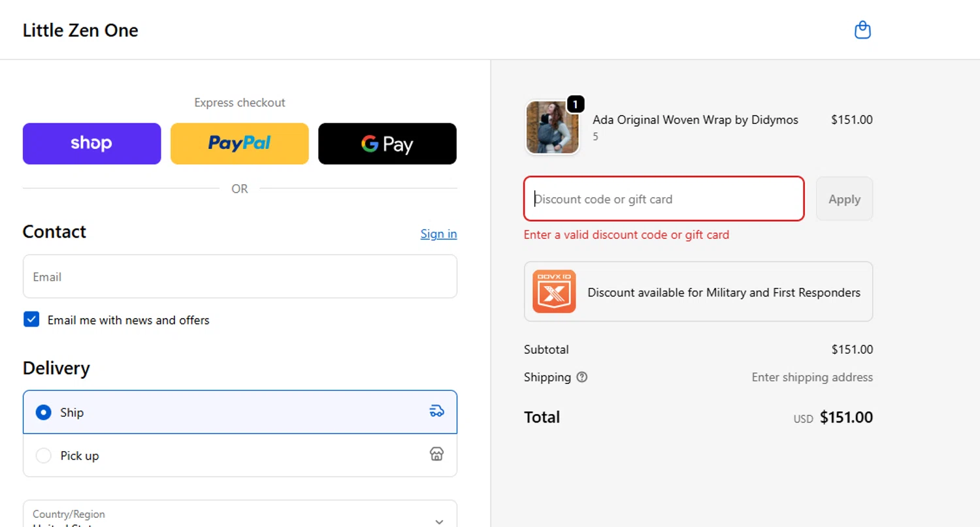The height and width of the screenshot is (527, 980).
Task: Expand the Country/Region dropdown
Action: pyautogui.click(x=240, y=514)
